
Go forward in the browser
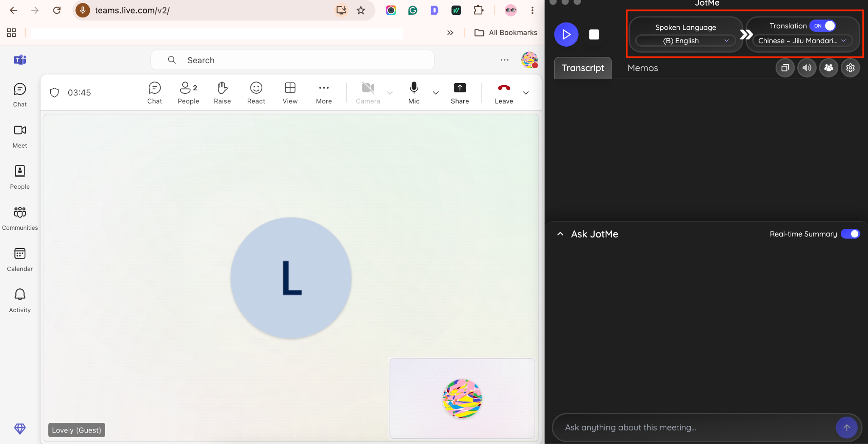coord(35,10)
